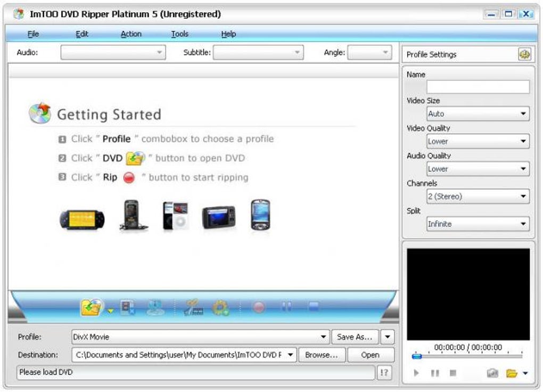
Task: Click the scissors clip toolbar icon
Action: pyautogui.click(x=194, y=307)
